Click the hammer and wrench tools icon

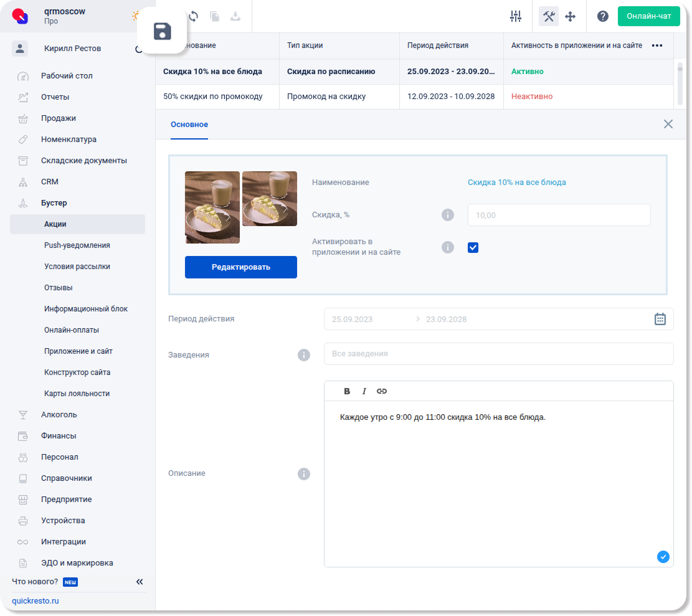[x=549, y=17]
